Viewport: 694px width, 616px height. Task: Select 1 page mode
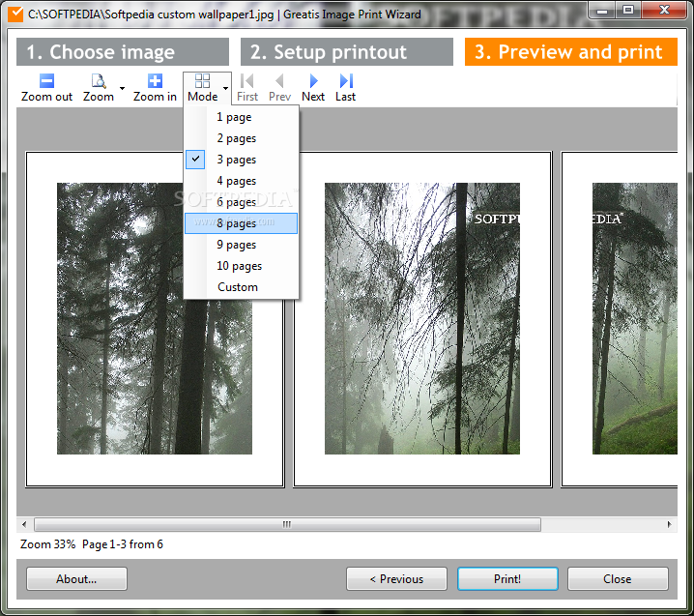(242, 117)
